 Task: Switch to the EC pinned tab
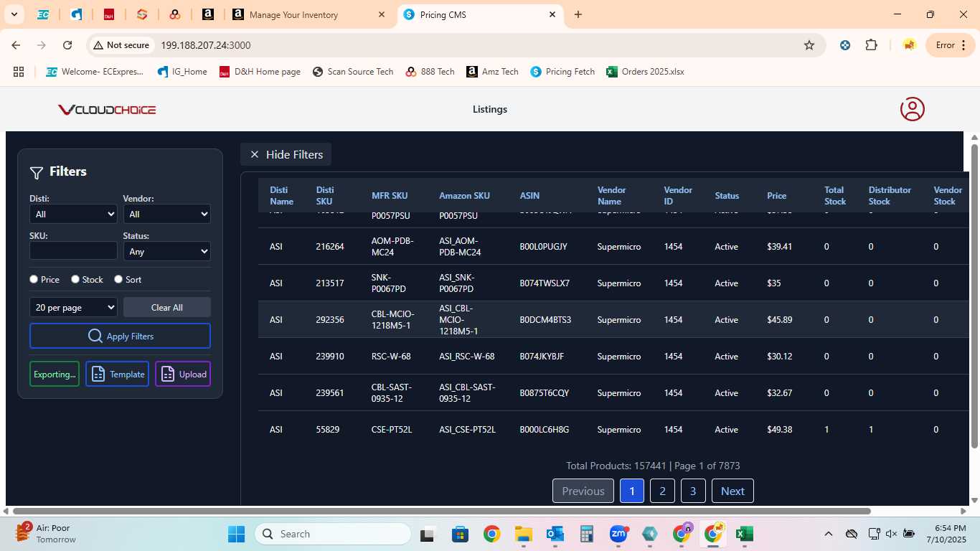tap(43, 14)
